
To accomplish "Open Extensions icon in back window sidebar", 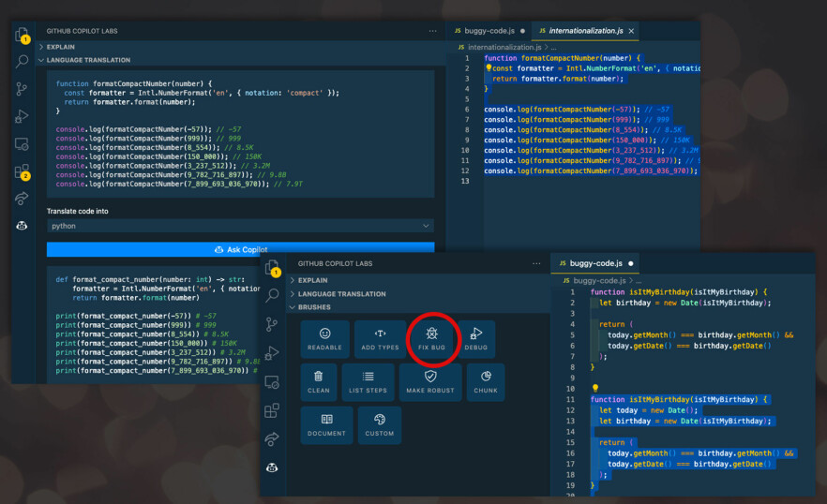I will click(x=22, y=171).
